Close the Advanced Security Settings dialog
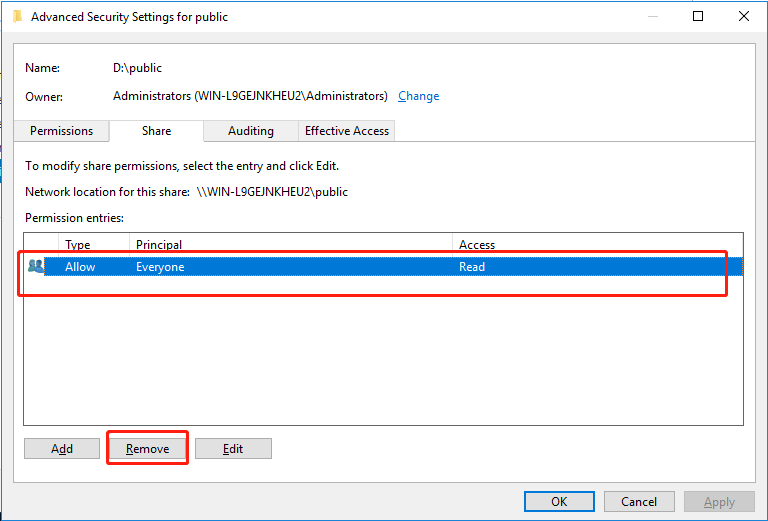The width and height of the screenshot is (768, 521). click(x=744, y=16)
